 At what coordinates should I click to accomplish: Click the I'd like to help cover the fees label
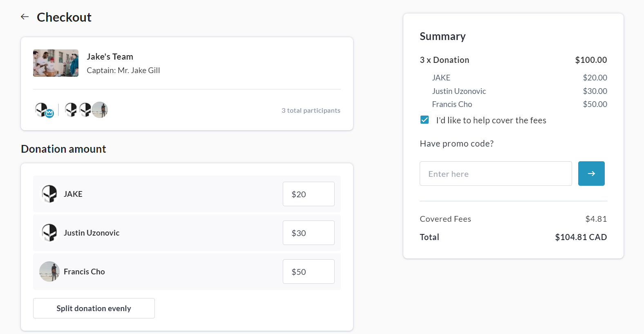491,120
